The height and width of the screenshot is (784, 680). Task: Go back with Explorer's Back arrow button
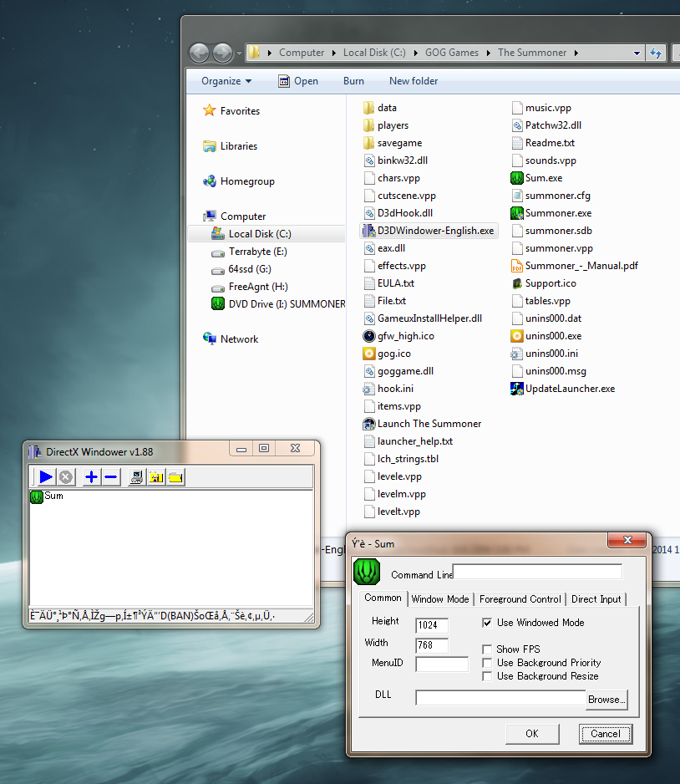tap(200, 53)
